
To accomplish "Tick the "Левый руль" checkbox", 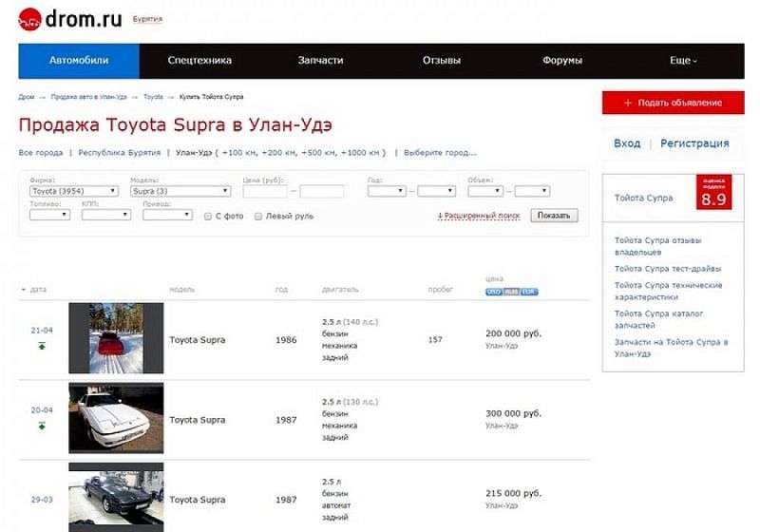I will pos(258,217).
